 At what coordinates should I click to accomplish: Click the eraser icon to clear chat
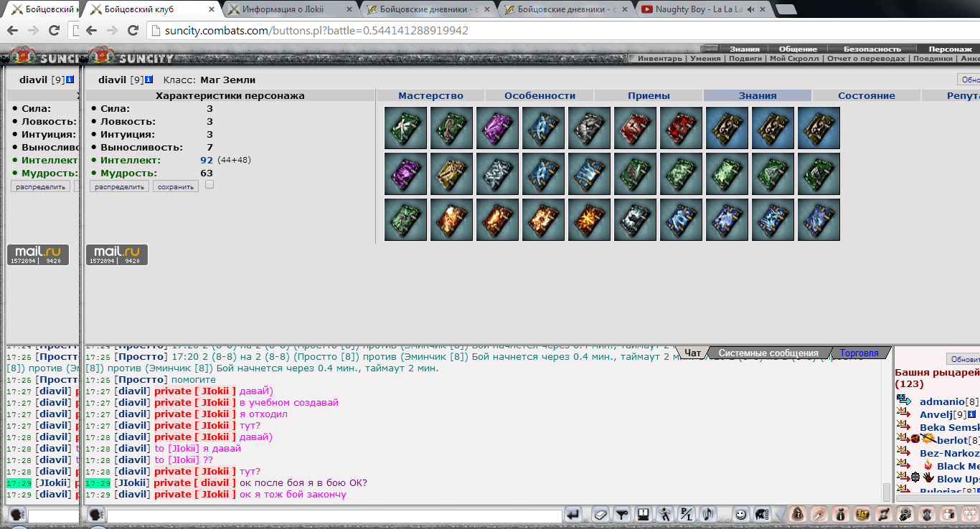600,514
